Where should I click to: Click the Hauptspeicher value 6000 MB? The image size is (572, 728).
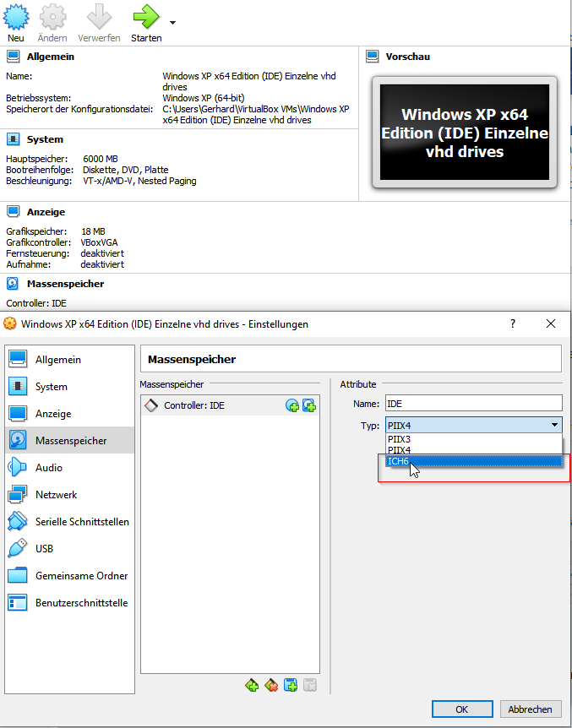click(x=101, y=159)
